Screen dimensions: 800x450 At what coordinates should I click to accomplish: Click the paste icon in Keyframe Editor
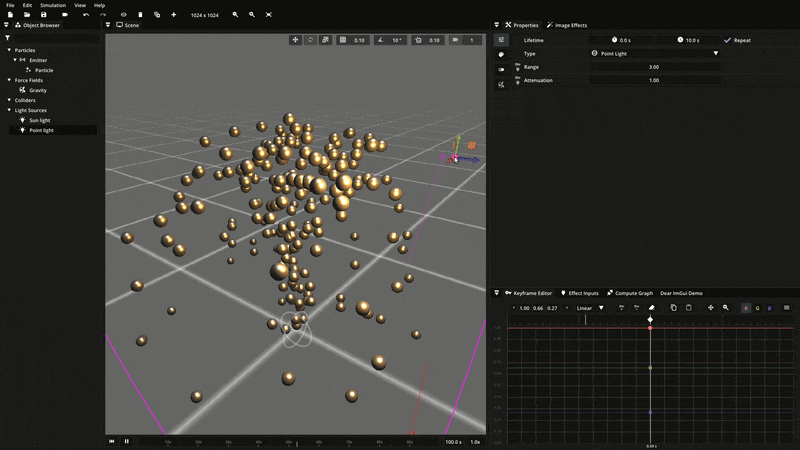(688, 308)
